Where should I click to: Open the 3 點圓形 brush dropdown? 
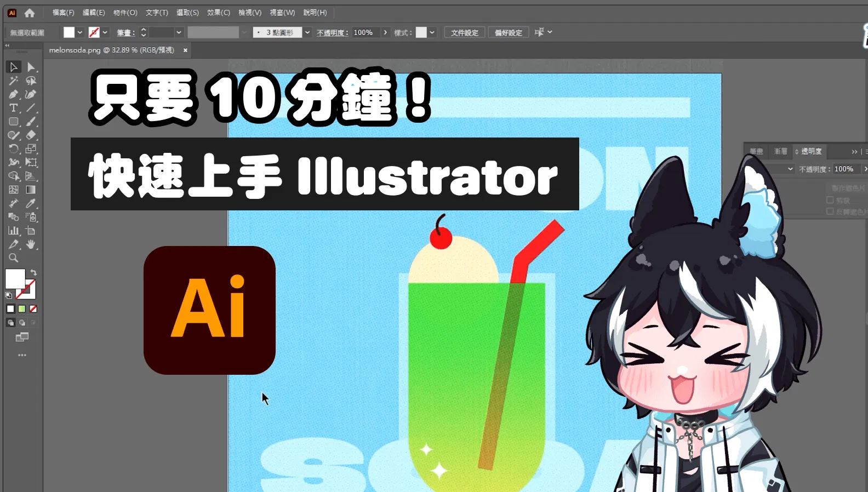[307, 32]
